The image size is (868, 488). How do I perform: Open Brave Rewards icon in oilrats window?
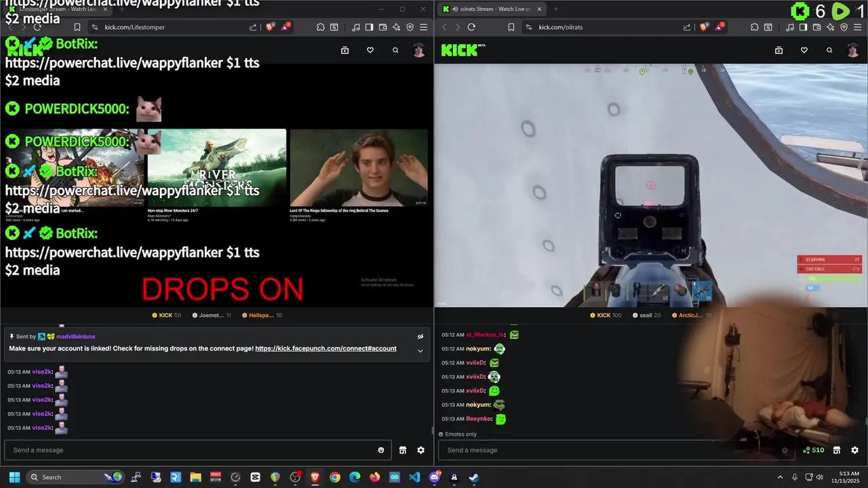719,27
